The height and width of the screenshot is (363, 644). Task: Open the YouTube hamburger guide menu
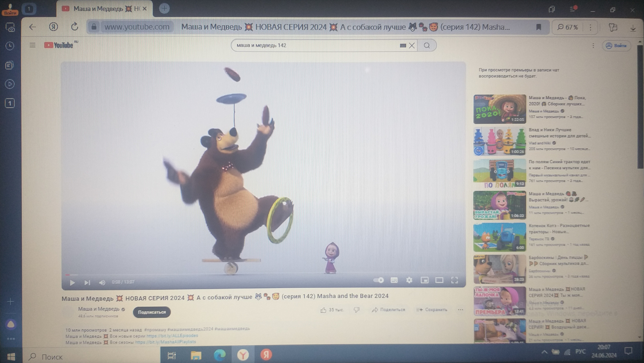pyautogui.click(x=32, y=45)
